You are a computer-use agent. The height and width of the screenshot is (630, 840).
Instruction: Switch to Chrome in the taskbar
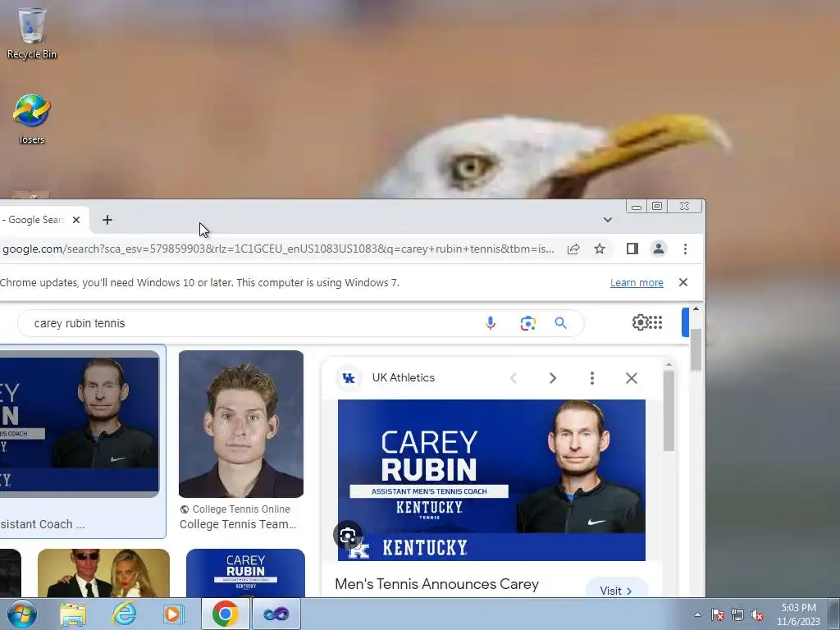point(225,614)
